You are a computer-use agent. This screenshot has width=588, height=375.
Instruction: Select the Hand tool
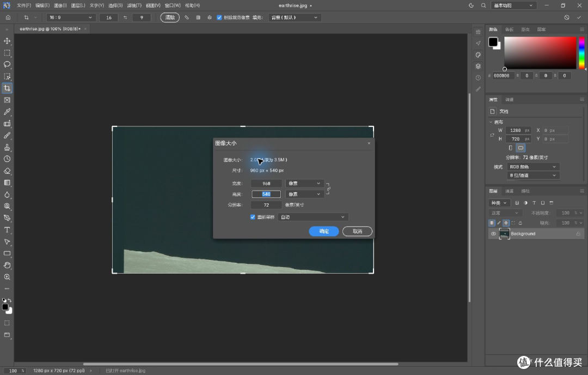[7, 265]
